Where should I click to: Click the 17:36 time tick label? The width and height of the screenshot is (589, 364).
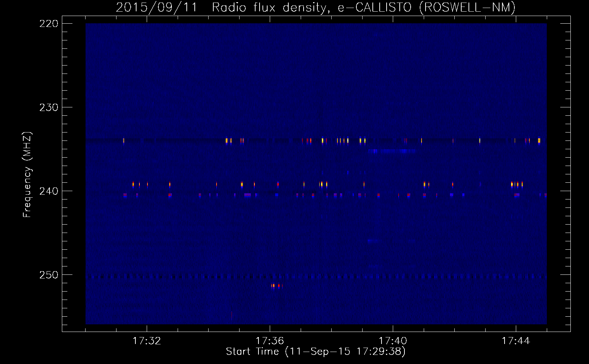click(x=270, y=341)
